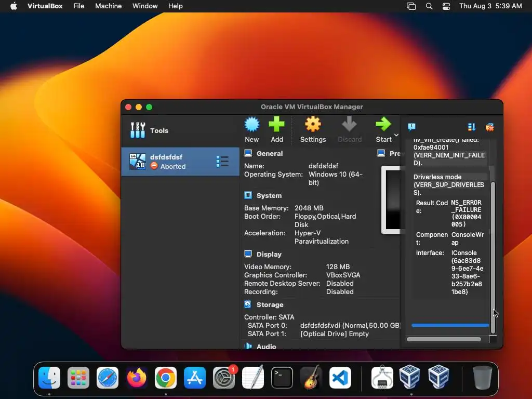The image size is (532, 399).
Task: Open Launchpad from the Dock
Action: click(x=78, y=377)
